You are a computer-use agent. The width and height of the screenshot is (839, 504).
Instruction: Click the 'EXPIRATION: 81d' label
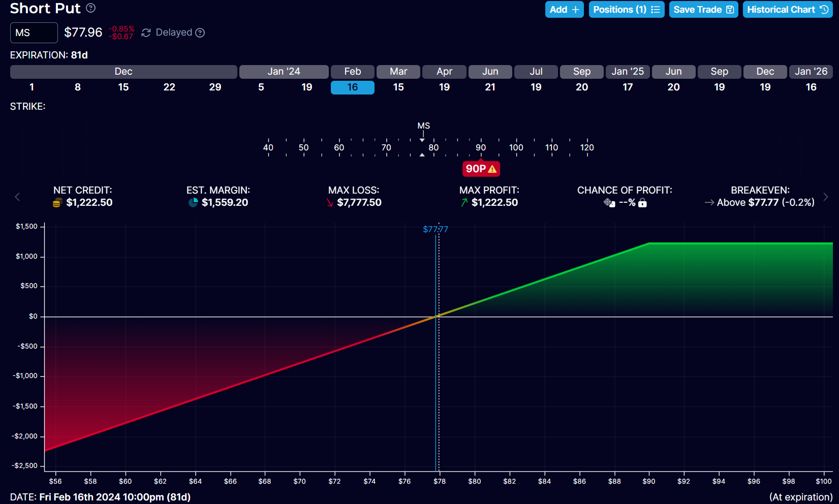(x=49, y=55)
